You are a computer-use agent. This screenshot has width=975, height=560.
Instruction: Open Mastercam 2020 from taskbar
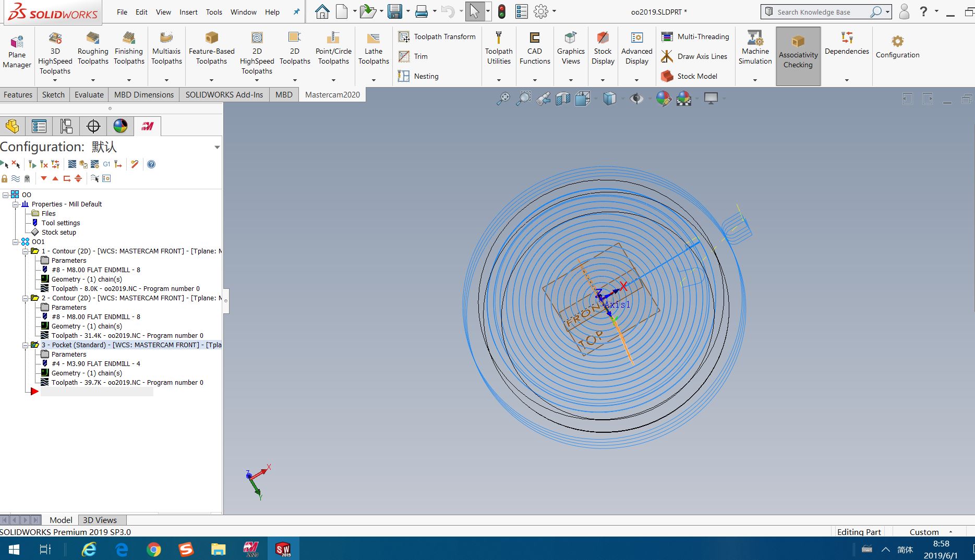coord(251,549)
